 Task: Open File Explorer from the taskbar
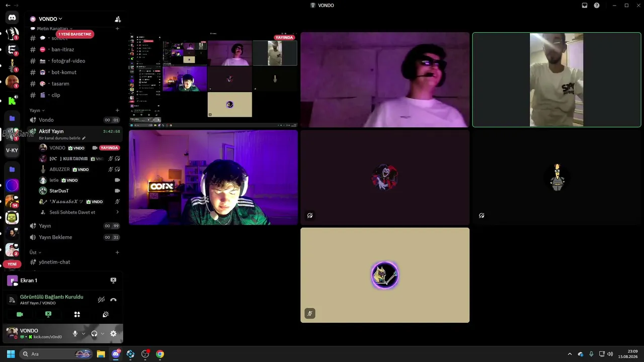click(x=101, y=354)
